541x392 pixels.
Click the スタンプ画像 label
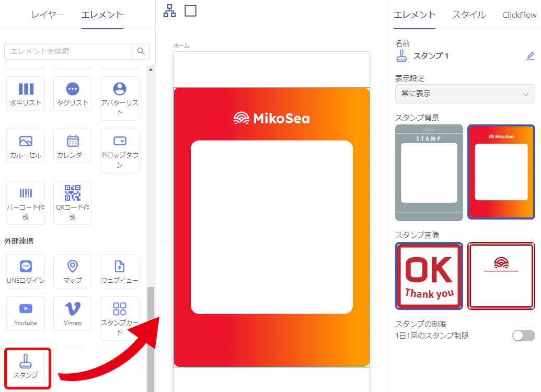[x=417, y=235]
